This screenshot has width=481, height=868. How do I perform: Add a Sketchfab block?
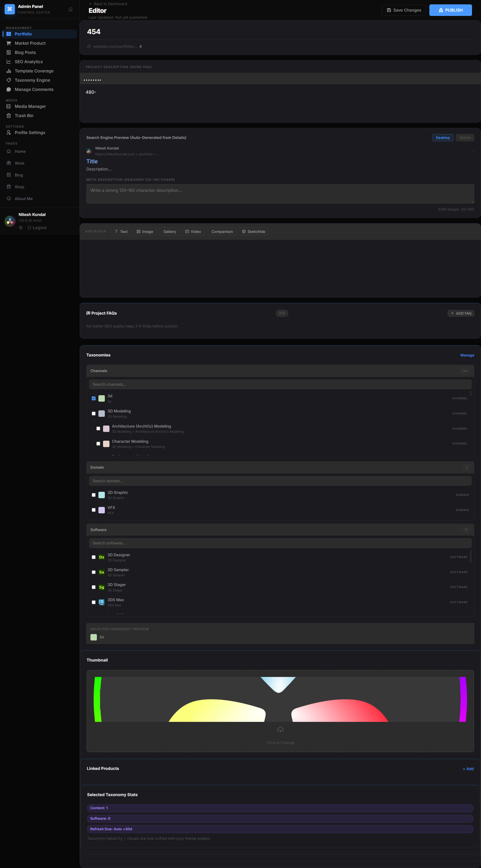click(254, 231)
